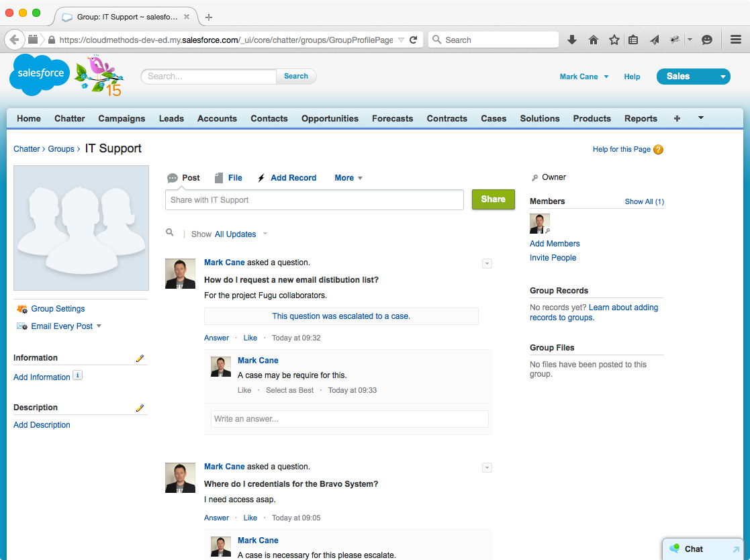
Task: Open the browser downloads arrow icon
Action: click(571, 40)
